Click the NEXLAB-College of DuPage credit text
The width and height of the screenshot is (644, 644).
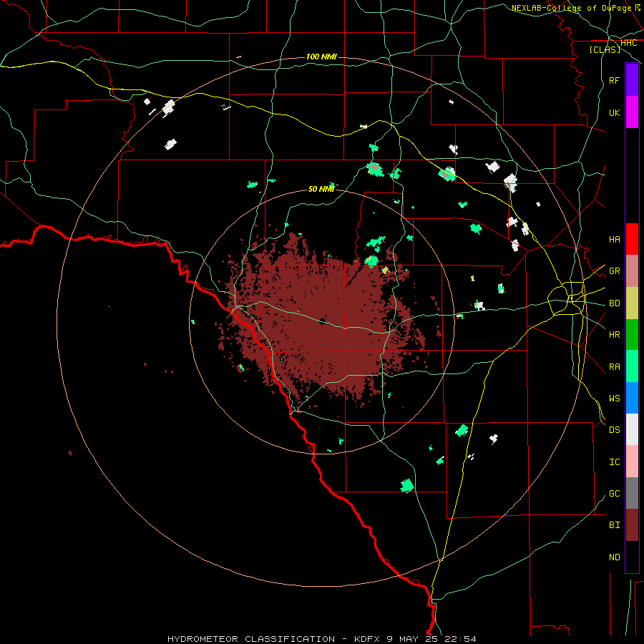[571, 8]
